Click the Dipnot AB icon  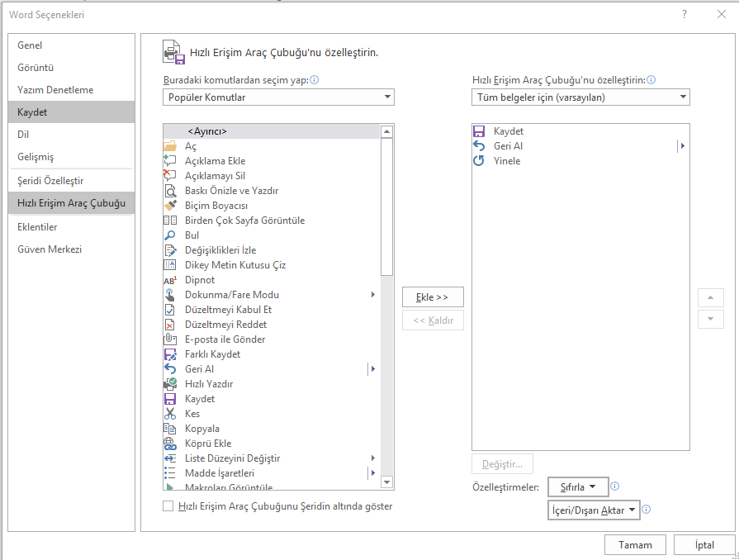click(170, 280)
